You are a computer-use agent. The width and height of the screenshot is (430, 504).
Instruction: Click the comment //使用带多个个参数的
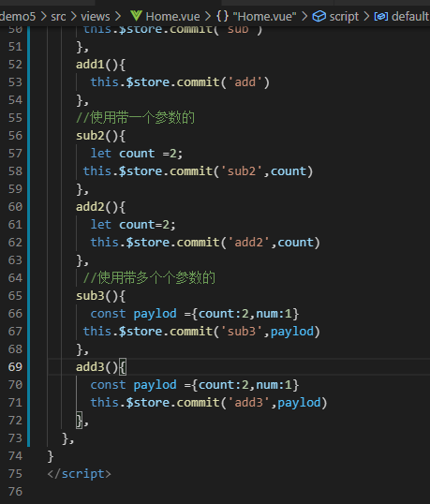[x=149, y=277]
